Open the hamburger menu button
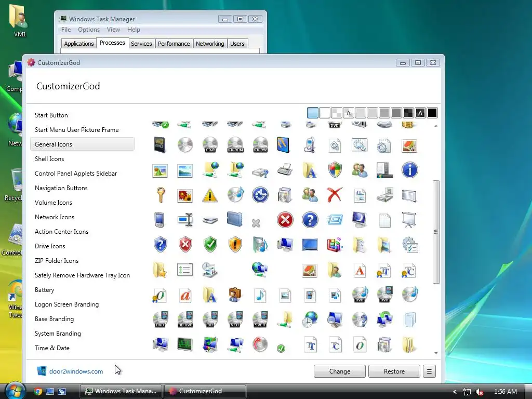532x399 pixels. point(429,371)
